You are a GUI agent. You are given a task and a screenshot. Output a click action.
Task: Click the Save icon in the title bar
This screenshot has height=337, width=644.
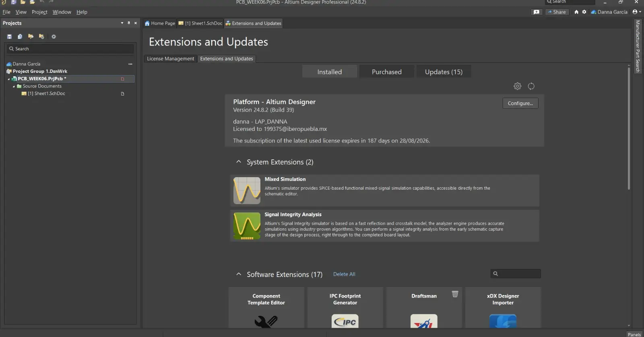point(13,2)
